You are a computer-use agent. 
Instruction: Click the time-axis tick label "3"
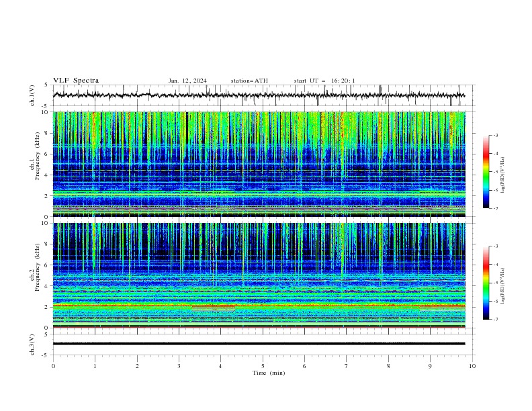[179, 366]
